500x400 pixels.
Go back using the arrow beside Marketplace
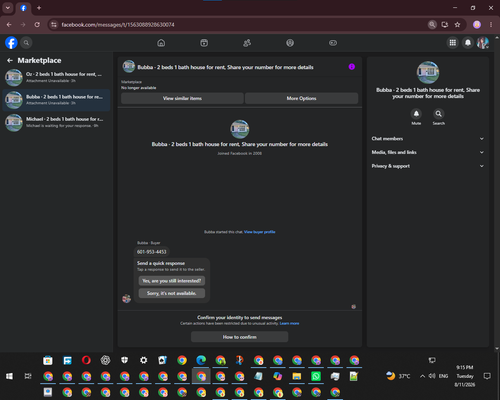tap(10, 60)
